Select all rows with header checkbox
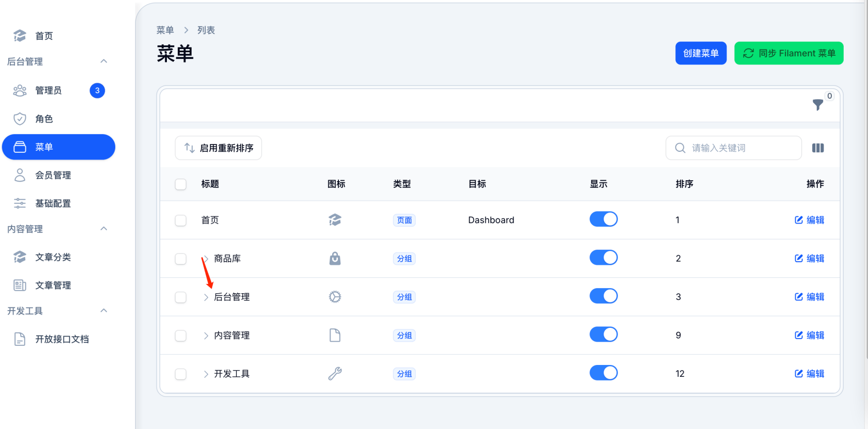This screenshot has height=429, width=868. [181, 184]
